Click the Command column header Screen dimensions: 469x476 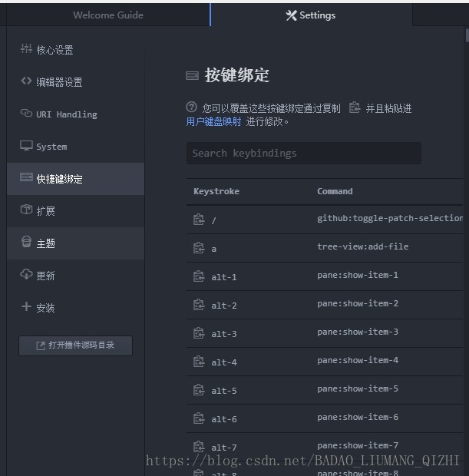pyautogui.click(x=335, y=191)
